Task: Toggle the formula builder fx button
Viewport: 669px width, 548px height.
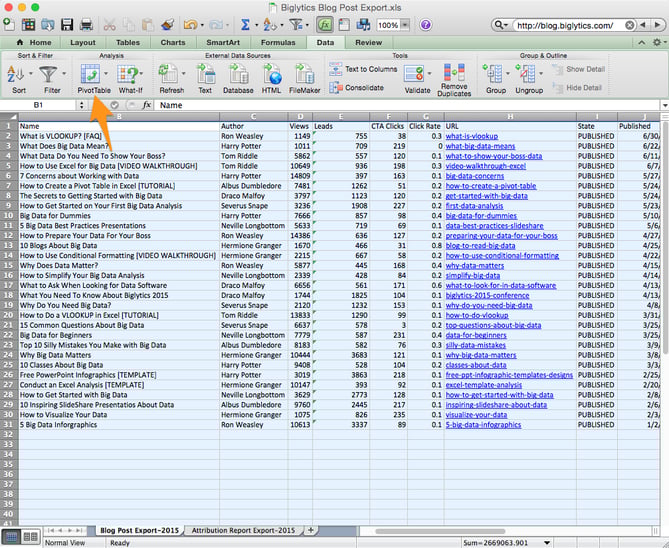Action: [325, 25]
